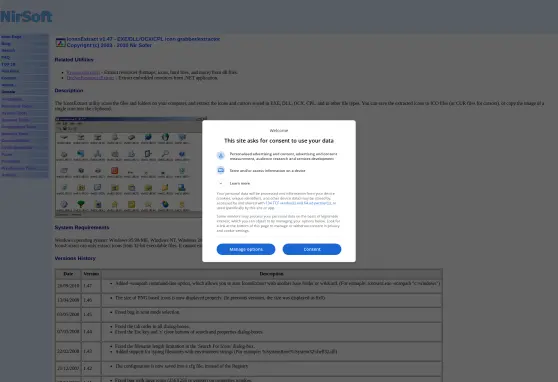Open Password Tools in the sidebar
558x382 pixels.
coord(17,106)
